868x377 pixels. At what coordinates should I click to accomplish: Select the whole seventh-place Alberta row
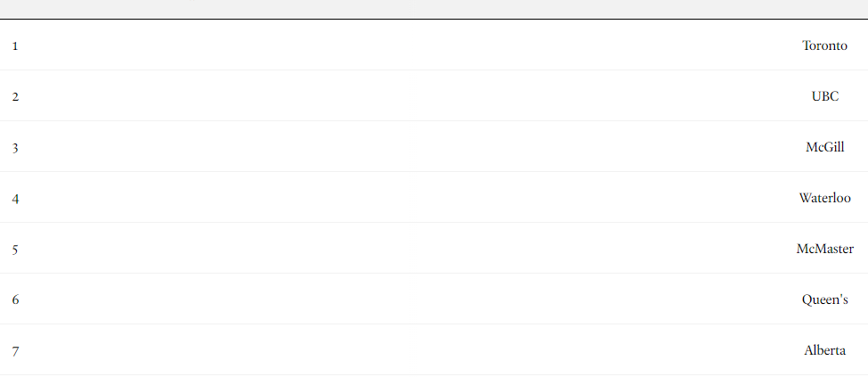click(x=434, y=350)
